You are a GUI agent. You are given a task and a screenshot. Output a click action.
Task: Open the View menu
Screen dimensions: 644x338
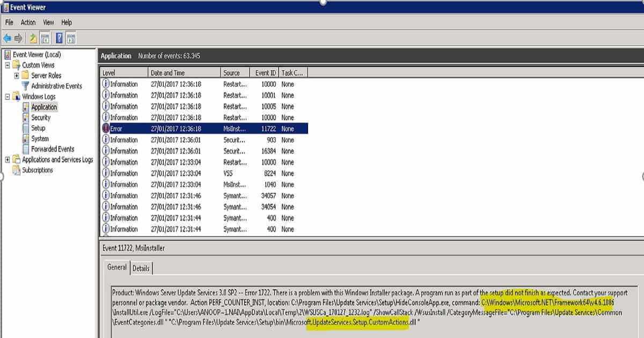pyautogui.click(x=49, y=23)
